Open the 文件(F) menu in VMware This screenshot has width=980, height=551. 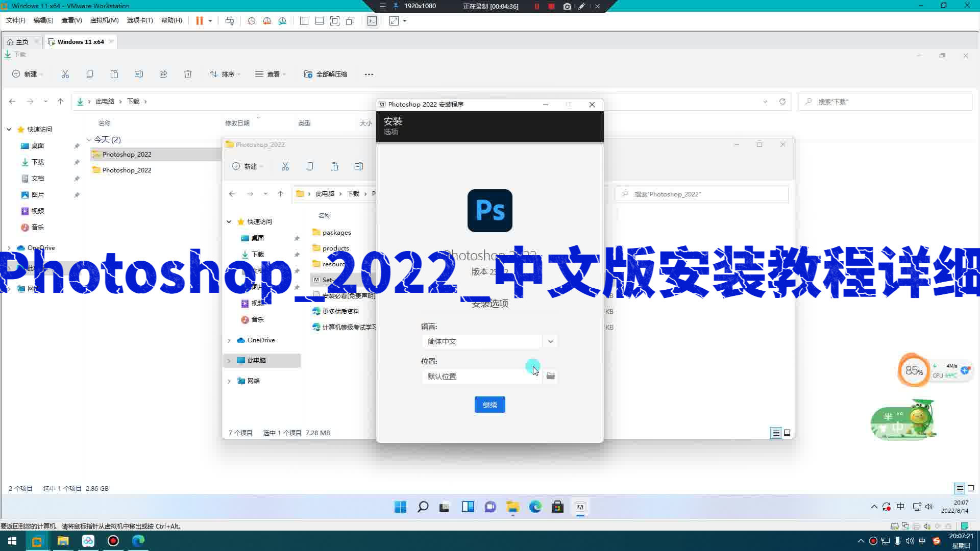coord(15,20)
